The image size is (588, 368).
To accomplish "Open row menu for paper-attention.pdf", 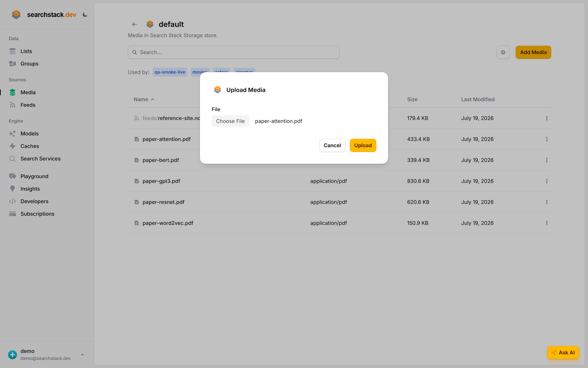I will (547, 139).
